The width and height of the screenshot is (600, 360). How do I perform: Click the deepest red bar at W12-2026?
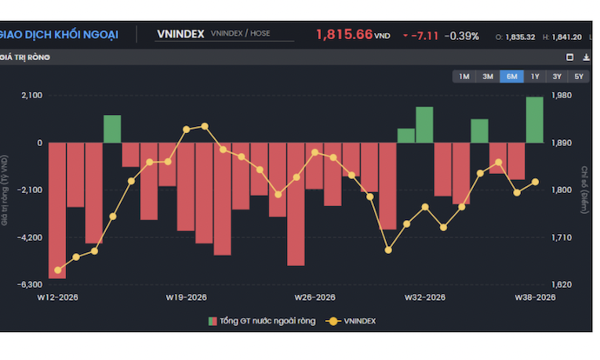click(57, 210)
